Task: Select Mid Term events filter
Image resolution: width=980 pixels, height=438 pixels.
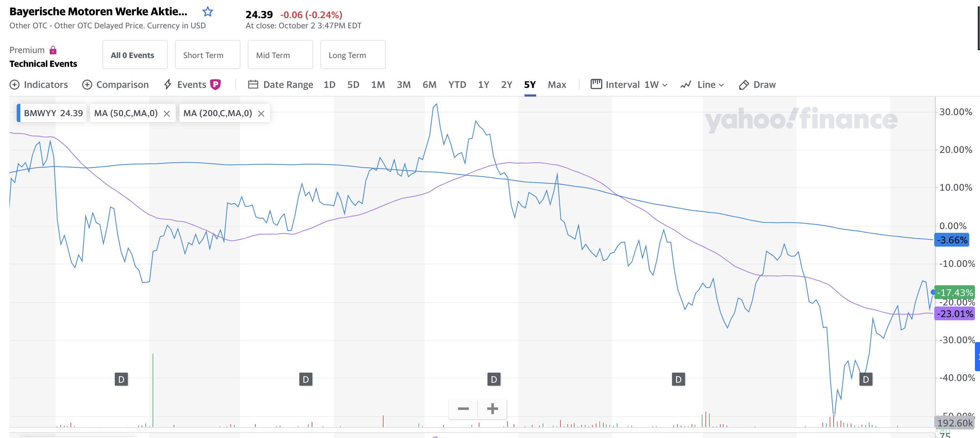Action: click(280, 54)
